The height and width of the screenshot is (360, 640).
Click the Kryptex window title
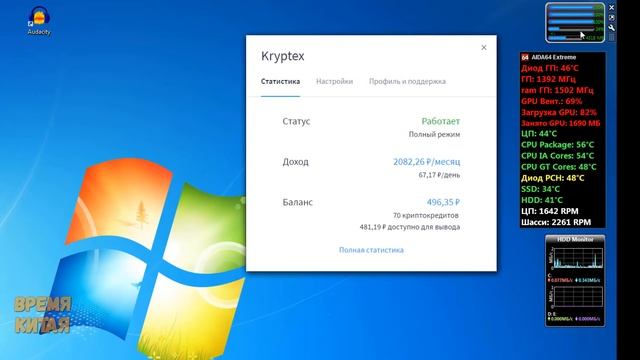click(x=282, y=56)
